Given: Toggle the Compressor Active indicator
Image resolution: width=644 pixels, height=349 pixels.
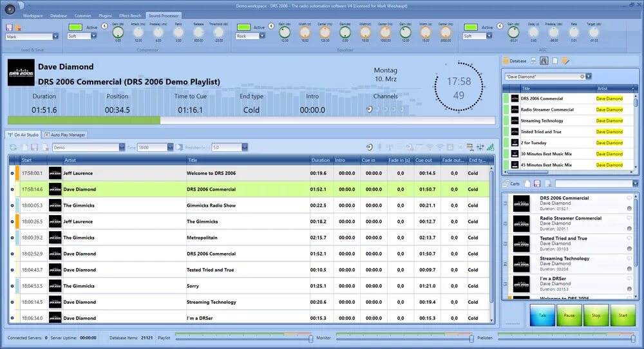Looking at the screenshot, I should [x=75, y=27].
